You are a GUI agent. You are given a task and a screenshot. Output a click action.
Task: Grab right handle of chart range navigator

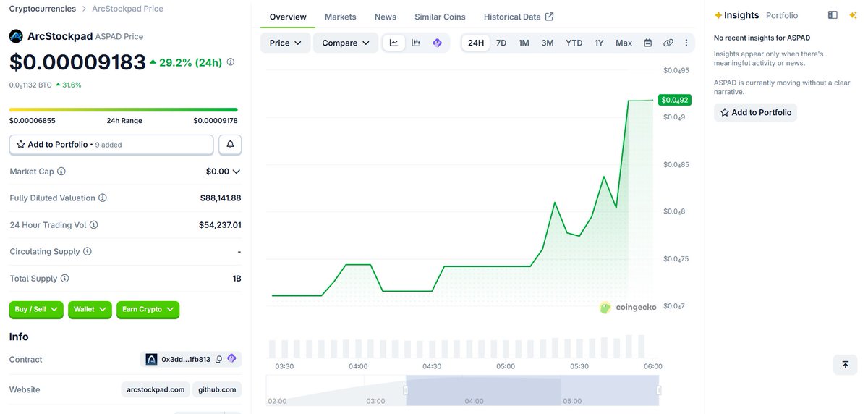(658, 390)
